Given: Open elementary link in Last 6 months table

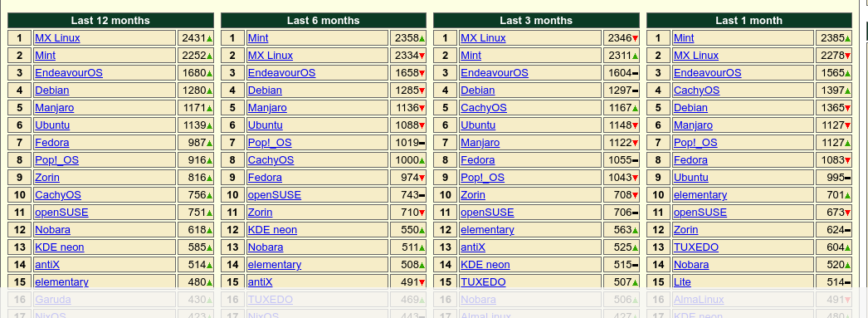Looking at the screenshot, I should click(275, 265).
